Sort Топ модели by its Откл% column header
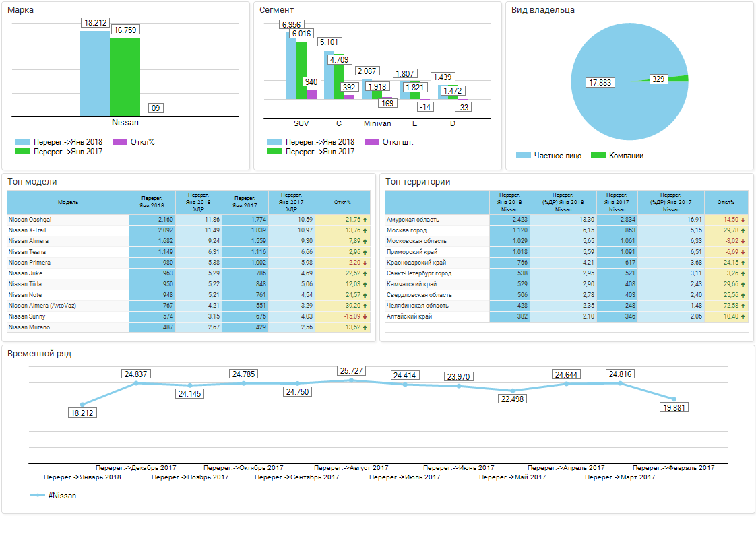The width and height of the screenshot is (756, 534). tap(343, 203)
